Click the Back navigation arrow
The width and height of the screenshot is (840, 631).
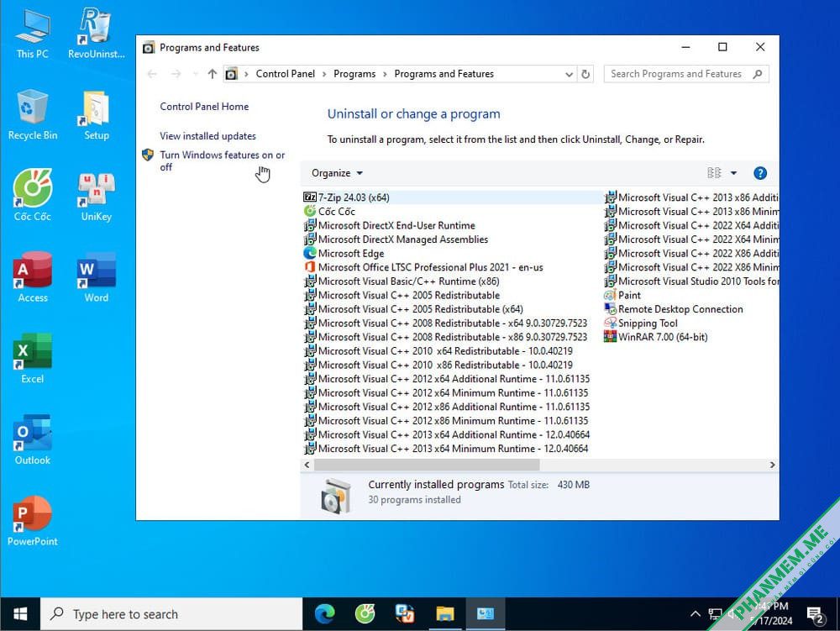pos(152,74)
